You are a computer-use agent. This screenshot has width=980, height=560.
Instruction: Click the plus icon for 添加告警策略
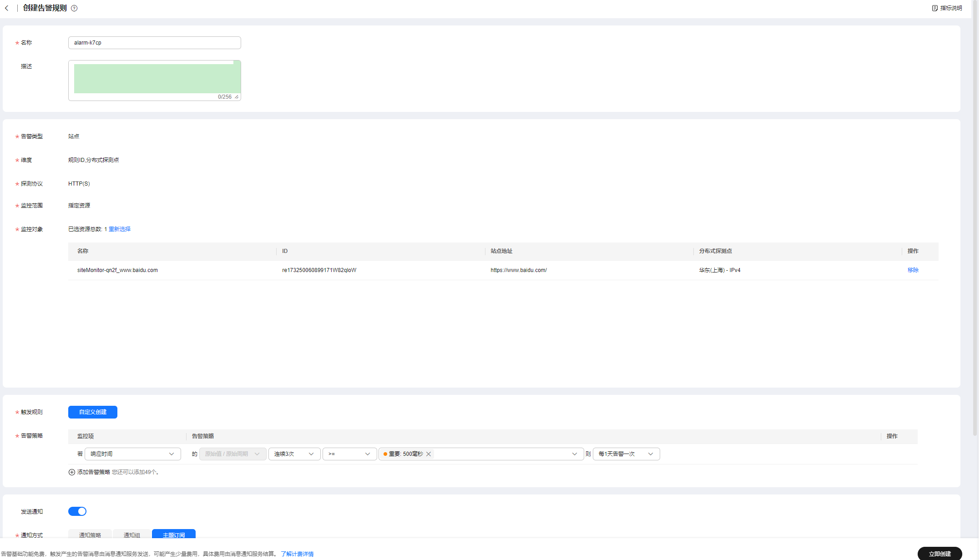[x=72, y=472]
